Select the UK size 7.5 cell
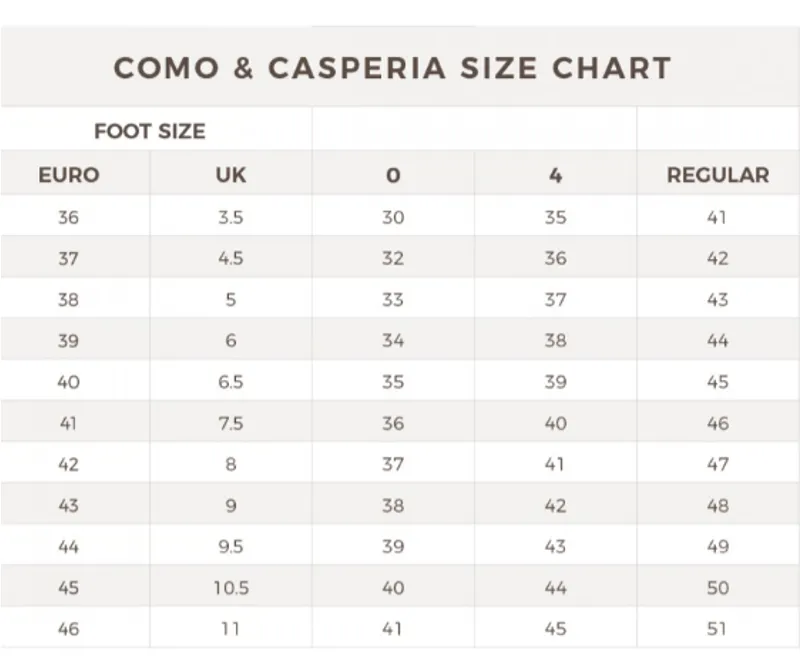The width and height of the screenshot is (800, 665). [231, 423]
